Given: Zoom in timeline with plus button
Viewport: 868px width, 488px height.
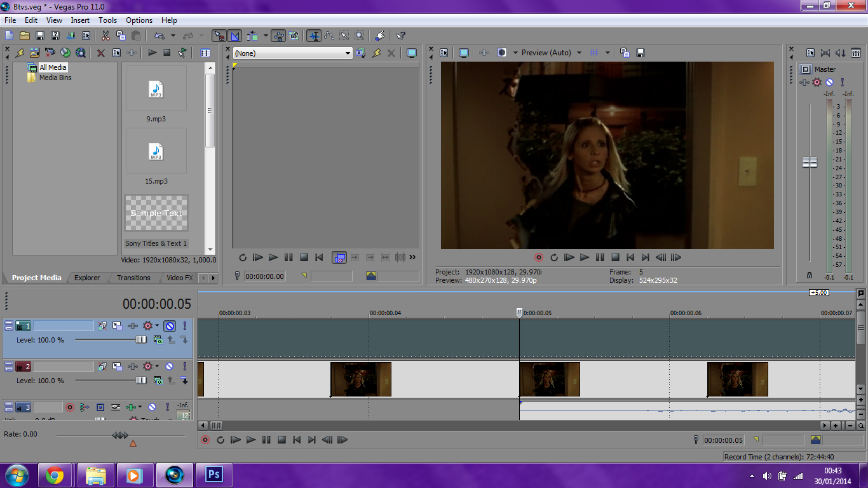Looking at the screenshot, I should coord(836,426).
